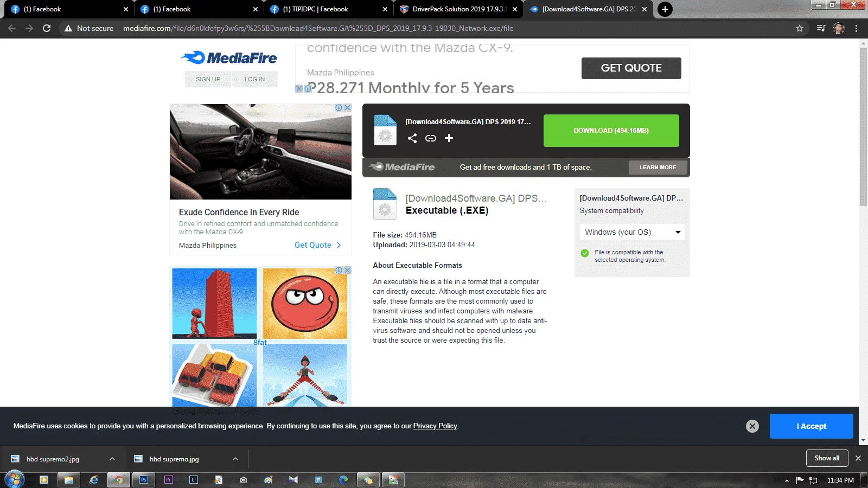Open the camera app in the taskbar
Image resolution: width=868 pixels, height=488 pixels.
tap(244, 480)
